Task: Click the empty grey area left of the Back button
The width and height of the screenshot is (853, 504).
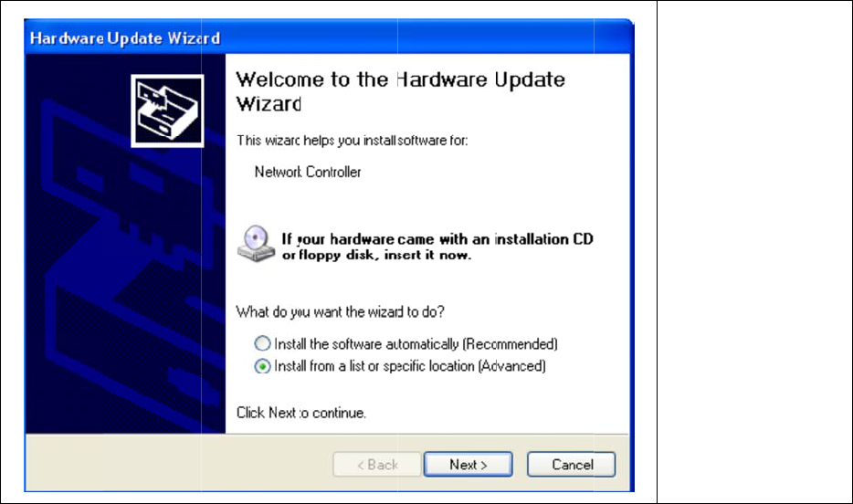Action: coord(178,464)
